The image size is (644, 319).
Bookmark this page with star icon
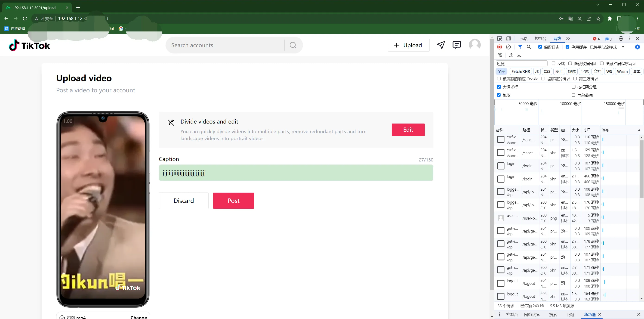(x=598, y=19)
